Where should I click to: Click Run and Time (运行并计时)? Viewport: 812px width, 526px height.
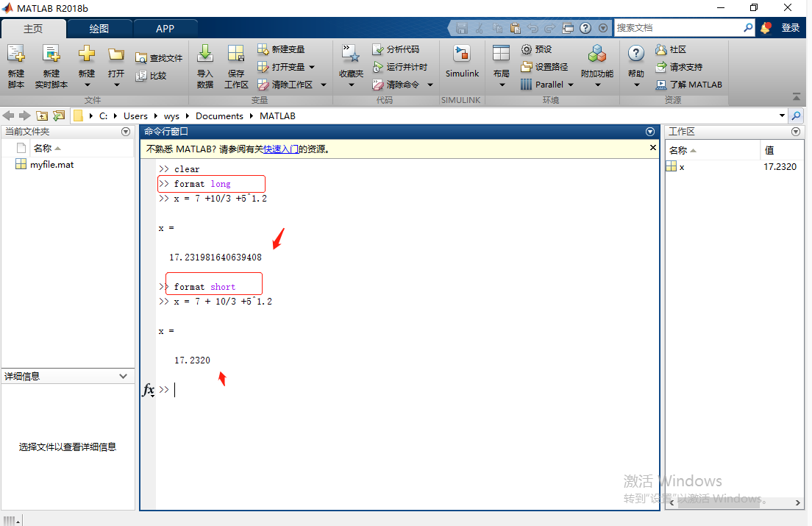(x=400, y=67)
